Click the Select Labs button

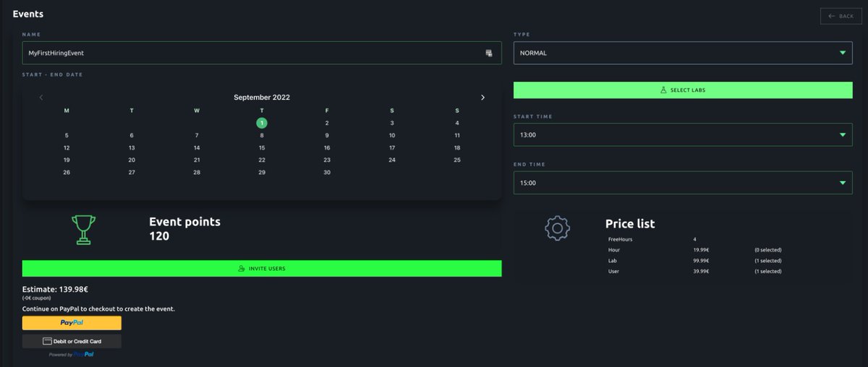(683, 90)
